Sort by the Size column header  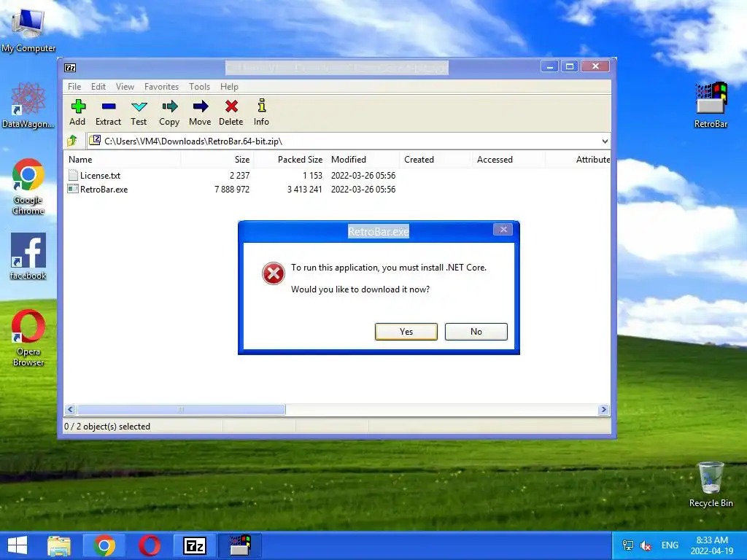[x=217, y=160]
